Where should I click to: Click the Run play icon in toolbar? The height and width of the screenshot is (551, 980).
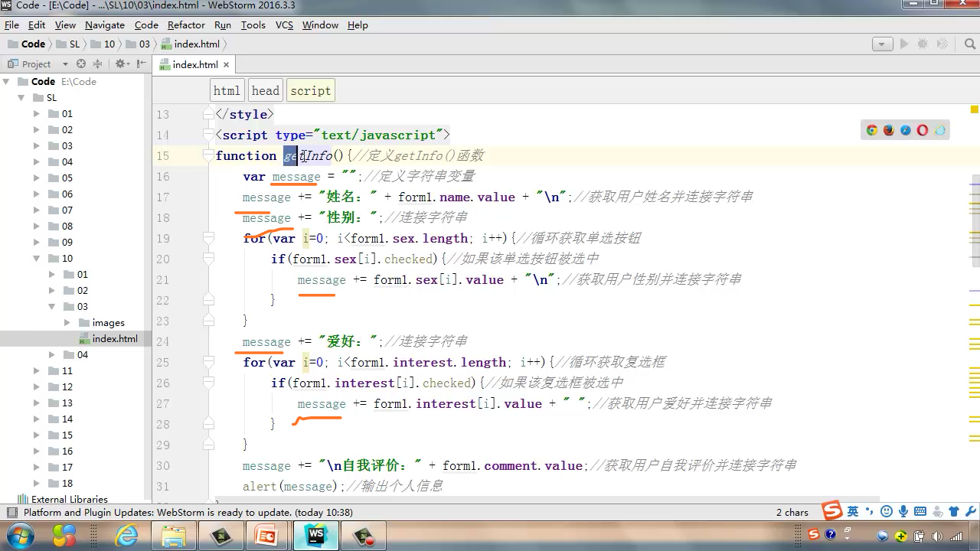903,44
